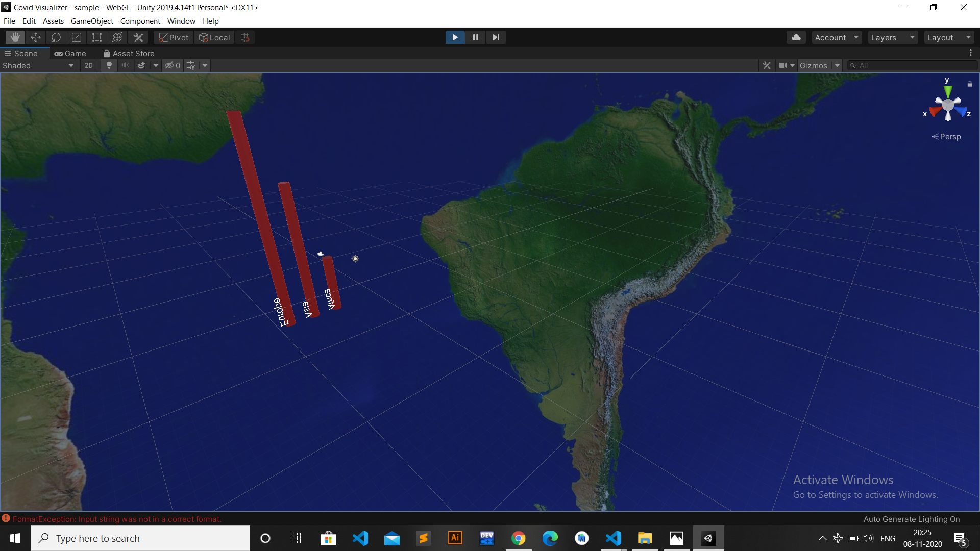Expand the Shaded draw mode dropdown

(38, 65)
